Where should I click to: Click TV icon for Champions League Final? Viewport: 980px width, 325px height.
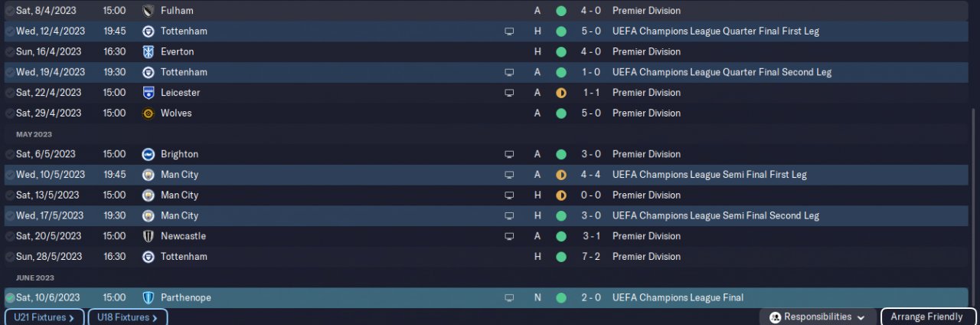509,297
